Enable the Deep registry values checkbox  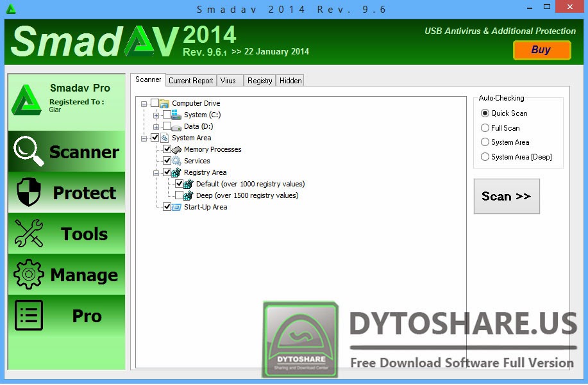[179, 195]
